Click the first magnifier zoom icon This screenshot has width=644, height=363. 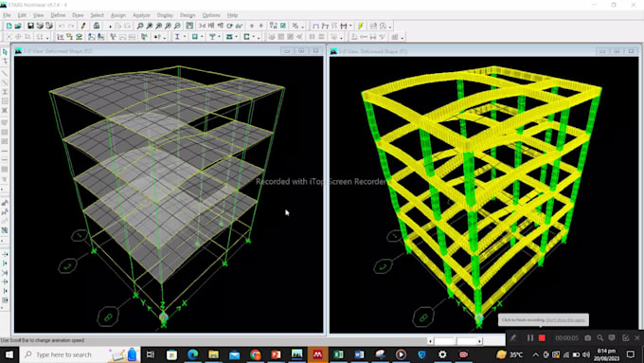pyautogui.click(x=140, y=26)
